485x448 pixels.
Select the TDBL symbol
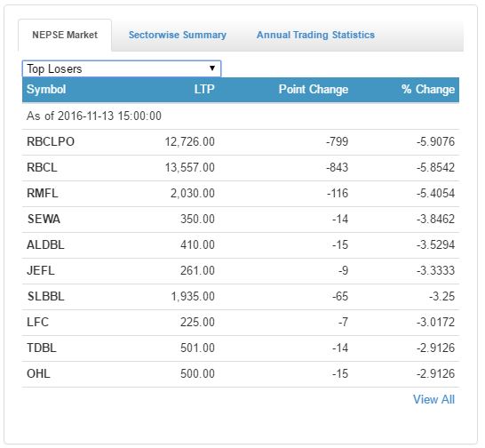click(x=42, y=348)
